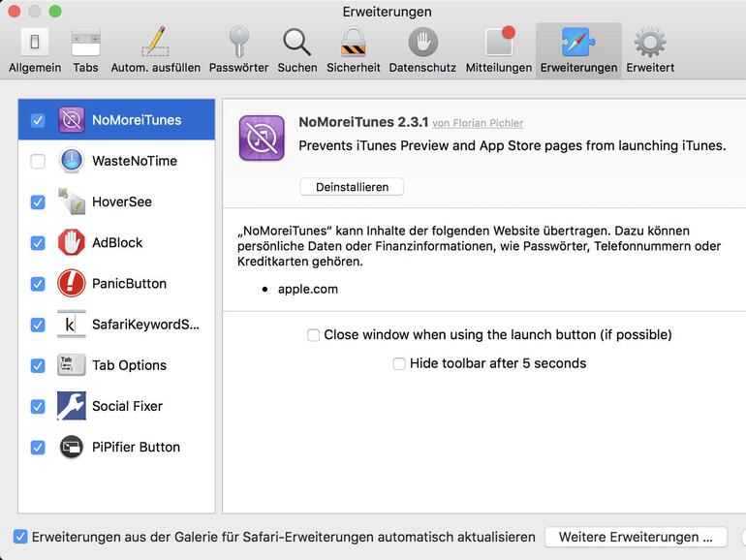Open the Suchen magnifier pane
Viewport: 746px width, 560px height.
point(297,50)
